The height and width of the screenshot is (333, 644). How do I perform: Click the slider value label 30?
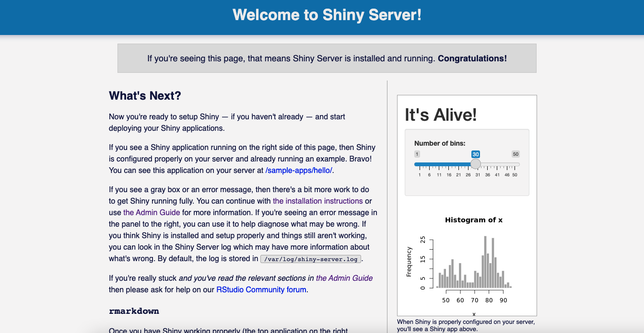(476, 154)
